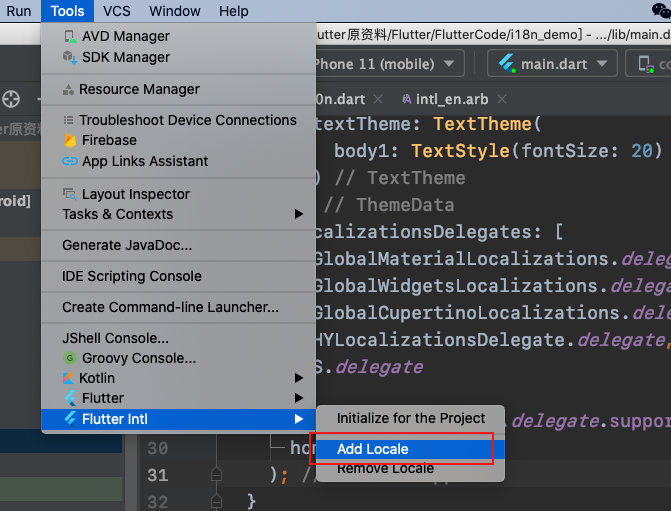
Task: Select the highlighted Flutter Intl item
Action: click(x=178, y=419)
